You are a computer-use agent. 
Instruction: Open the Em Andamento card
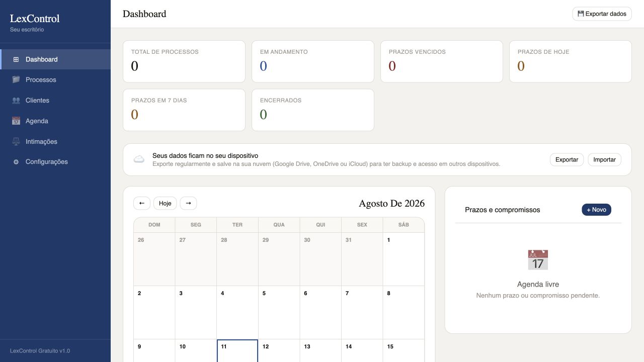[313, 61]
